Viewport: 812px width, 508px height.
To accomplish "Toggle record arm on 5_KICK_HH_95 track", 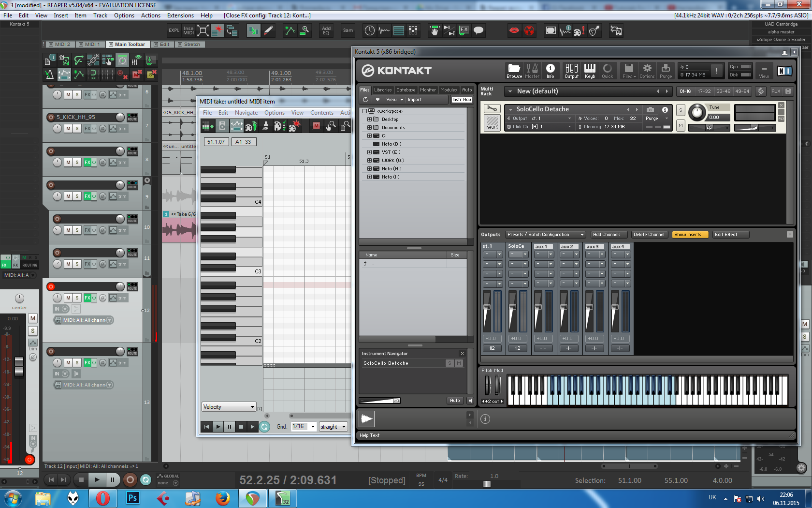I will [51, 117].
